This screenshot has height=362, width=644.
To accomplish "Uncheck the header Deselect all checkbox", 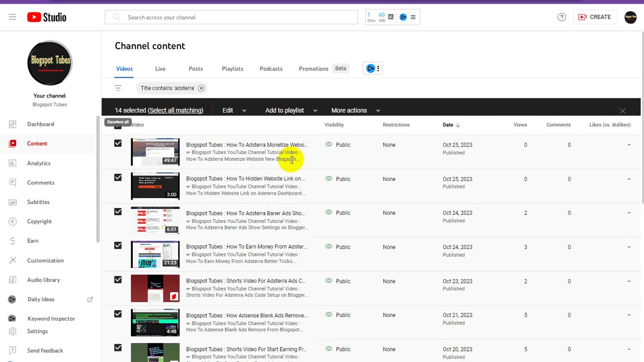I will pos(118,126).
